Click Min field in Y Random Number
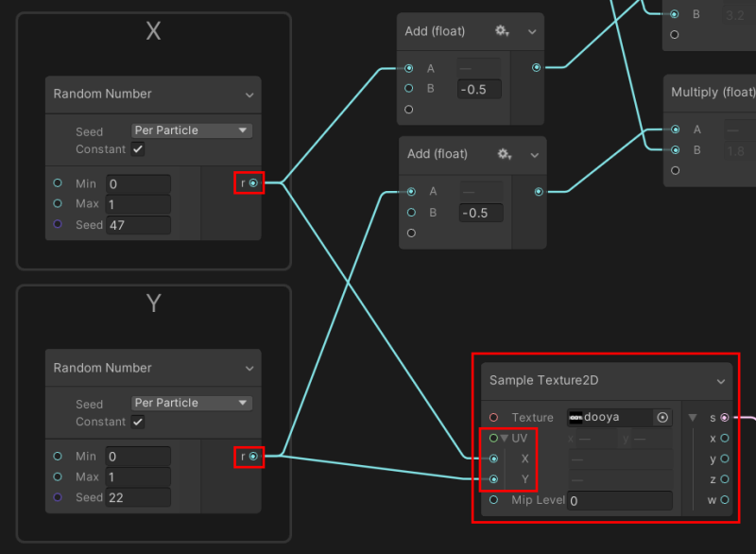Screen dimensions: 756x554 click(x=138, y=456)
